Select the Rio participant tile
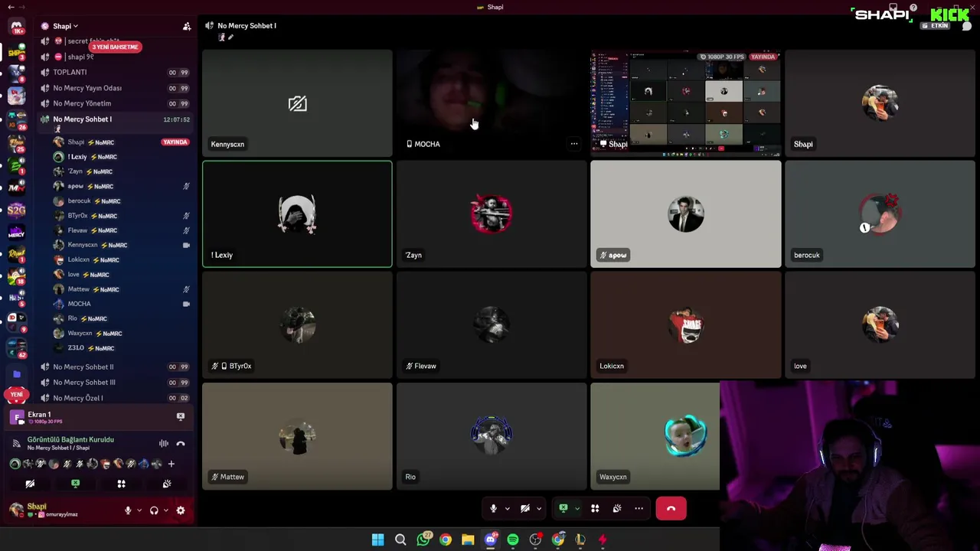Viewport: 980px width, 551px height. pos(492,436)
